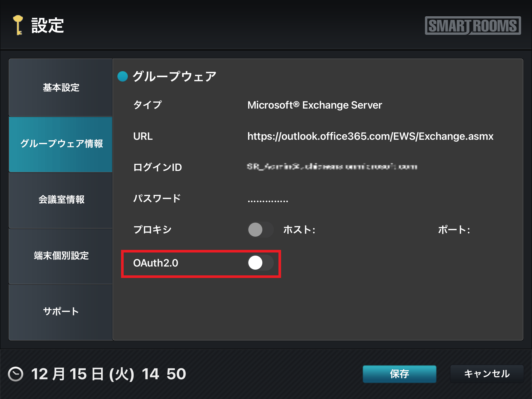532x399 pixels.
Task: Click the clock icon beside the date
Action: point(16,374)
